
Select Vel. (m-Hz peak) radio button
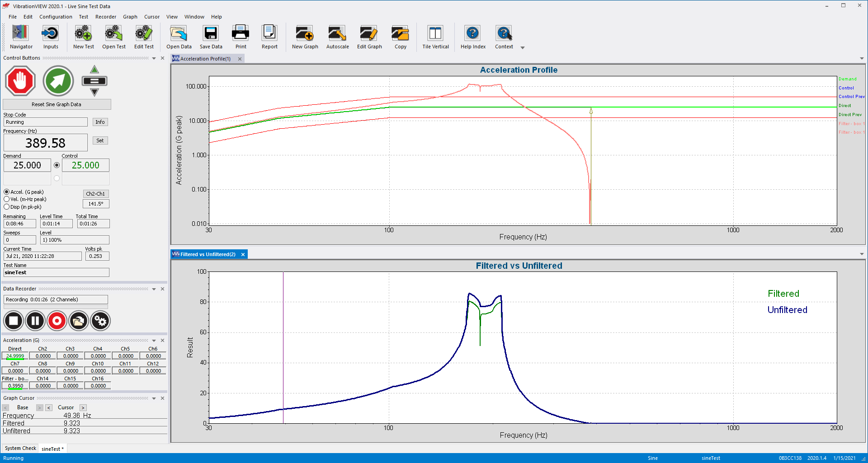click(7, 199)
